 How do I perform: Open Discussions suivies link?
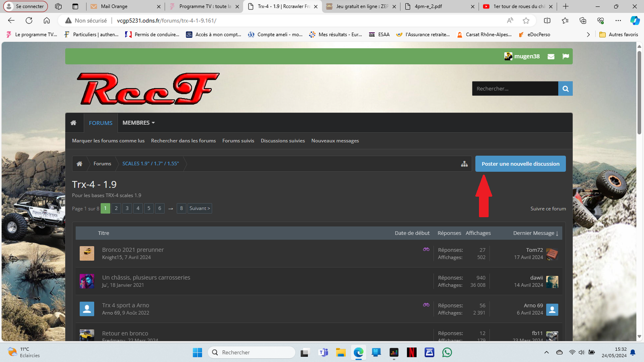pyautogui.click(x=283, y=141)
